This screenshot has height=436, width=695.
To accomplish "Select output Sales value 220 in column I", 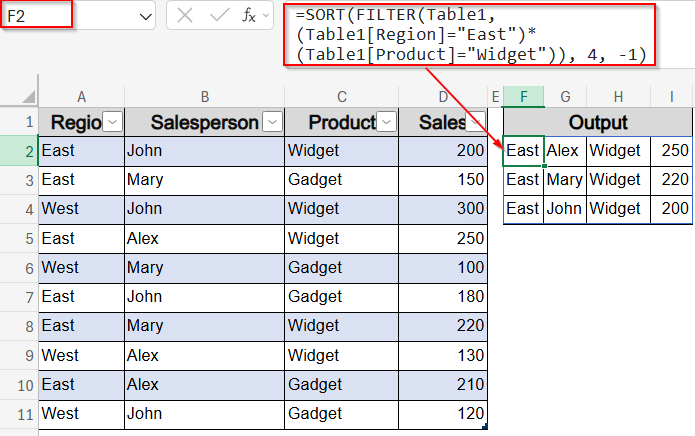I will point(672,180).
